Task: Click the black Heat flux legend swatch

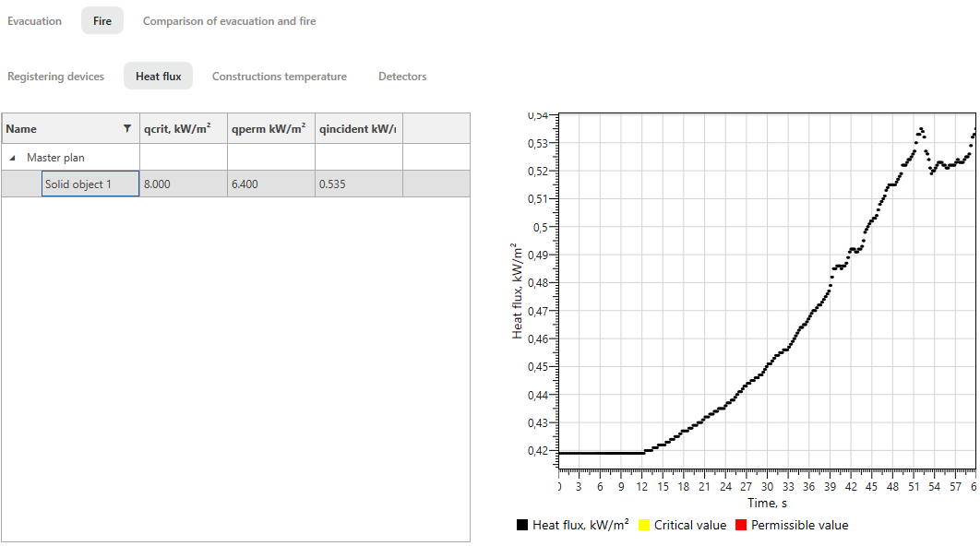Action: (x=522, y=526)
